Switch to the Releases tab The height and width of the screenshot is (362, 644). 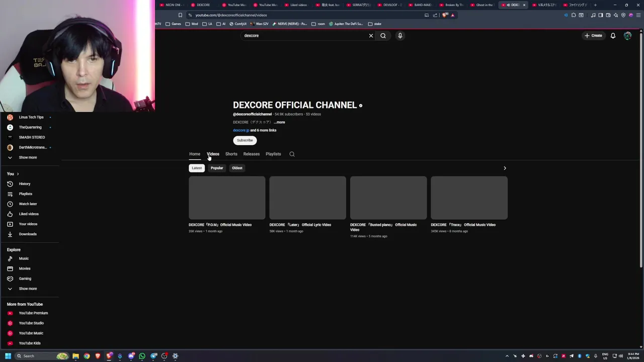[251, 154]
